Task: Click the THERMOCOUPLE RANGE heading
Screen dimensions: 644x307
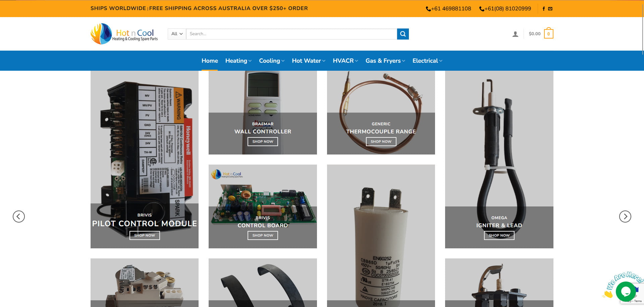Action: 381,131
